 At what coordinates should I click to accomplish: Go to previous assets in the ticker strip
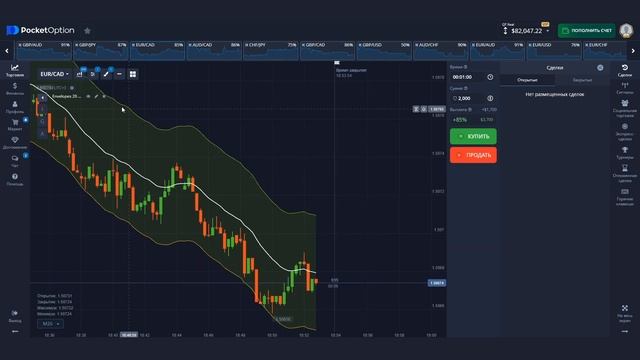click(7, 51)
